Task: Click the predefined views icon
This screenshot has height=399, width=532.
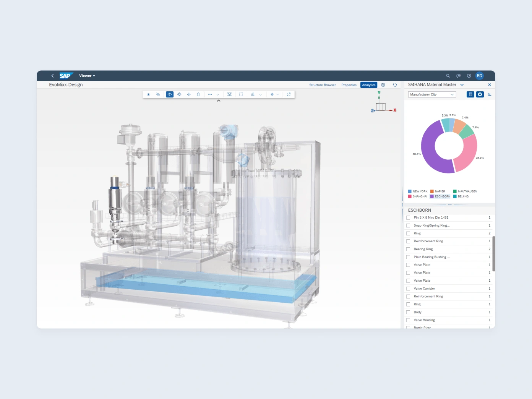Action: (272, 94)
